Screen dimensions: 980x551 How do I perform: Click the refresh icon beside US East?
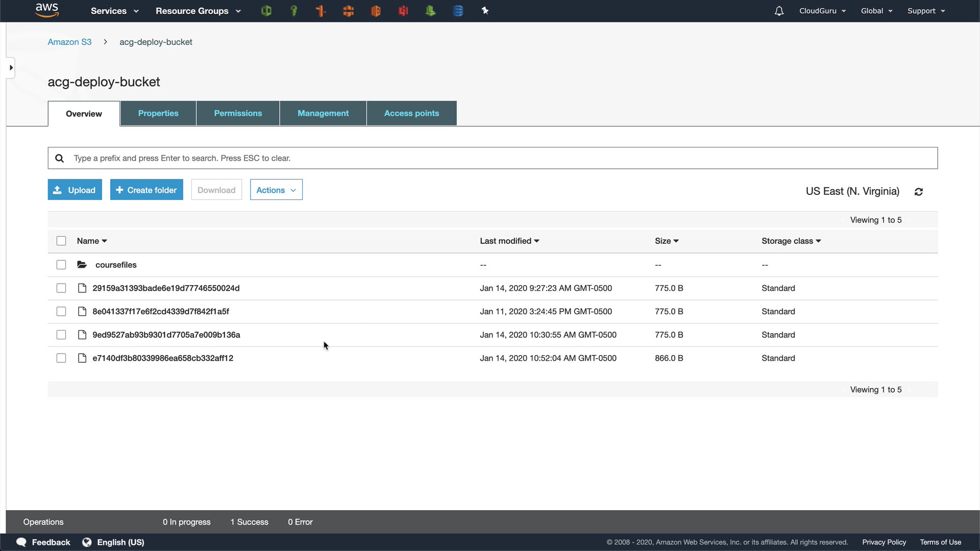pos(919,192)
